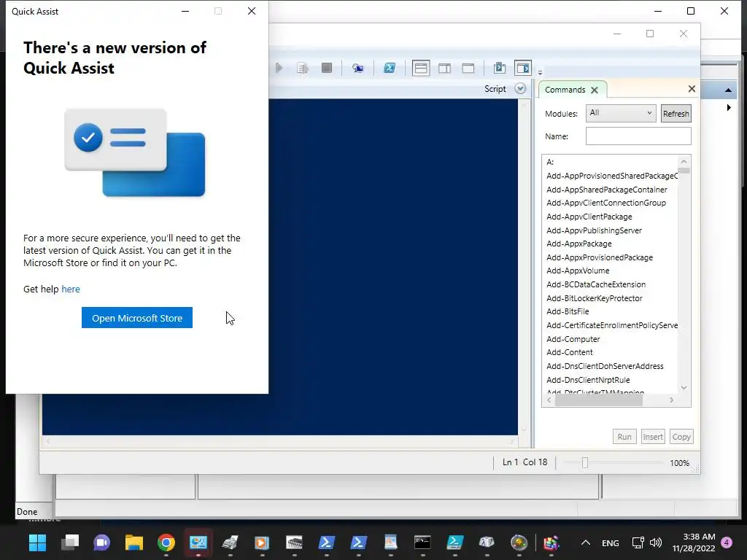
Task: Select Add-Computer command
Action: (x=573, y=339)
